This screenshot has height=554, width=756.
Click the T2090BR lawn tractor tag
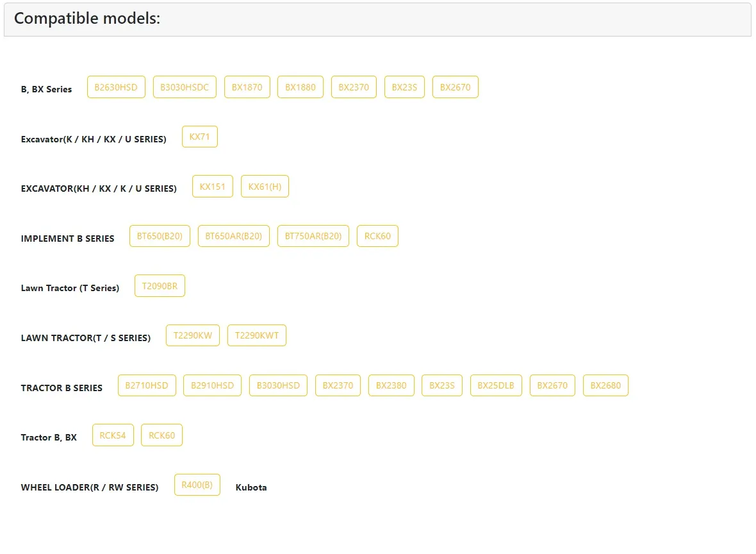click(160, 286)
